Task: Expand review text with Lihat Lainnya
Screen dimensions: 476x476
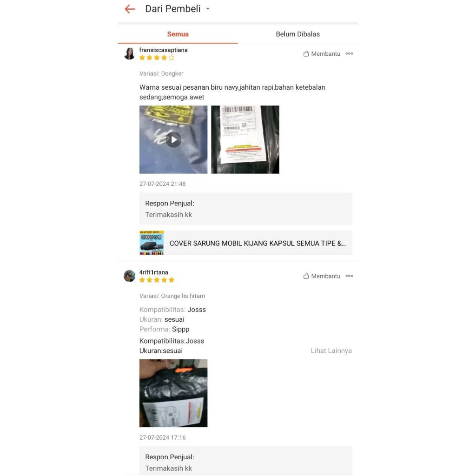Action: coord(331,350)
